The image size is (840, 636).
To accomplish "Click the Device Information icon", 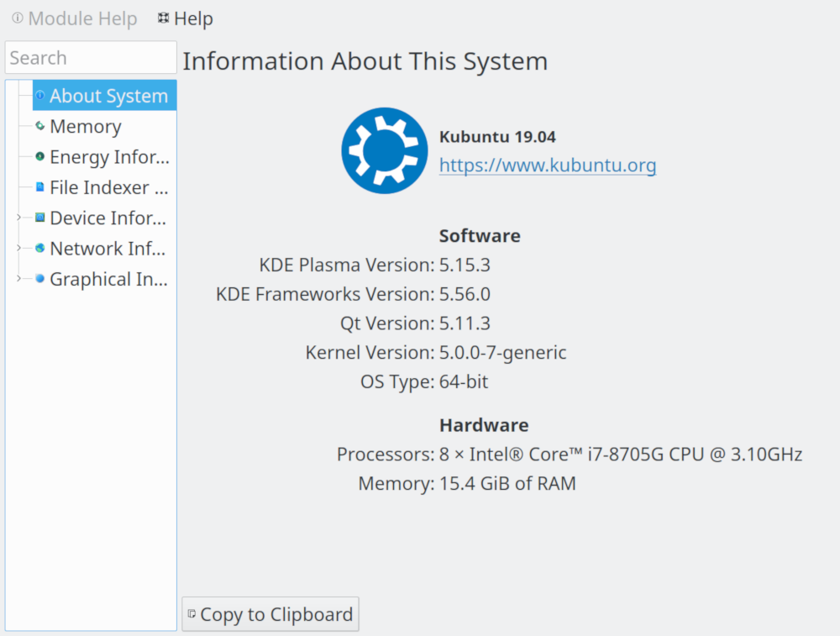I will pyautogui.click(x=40, y=218).
